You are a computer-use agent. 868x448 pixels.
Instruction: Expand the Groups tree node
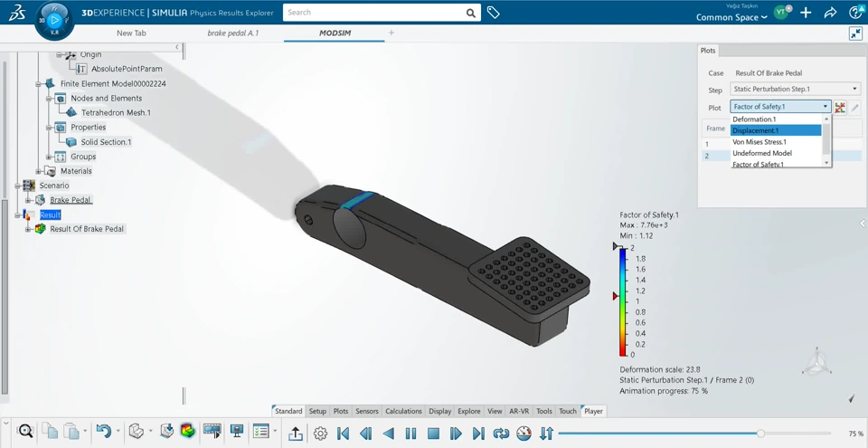[x=49, y=157]
